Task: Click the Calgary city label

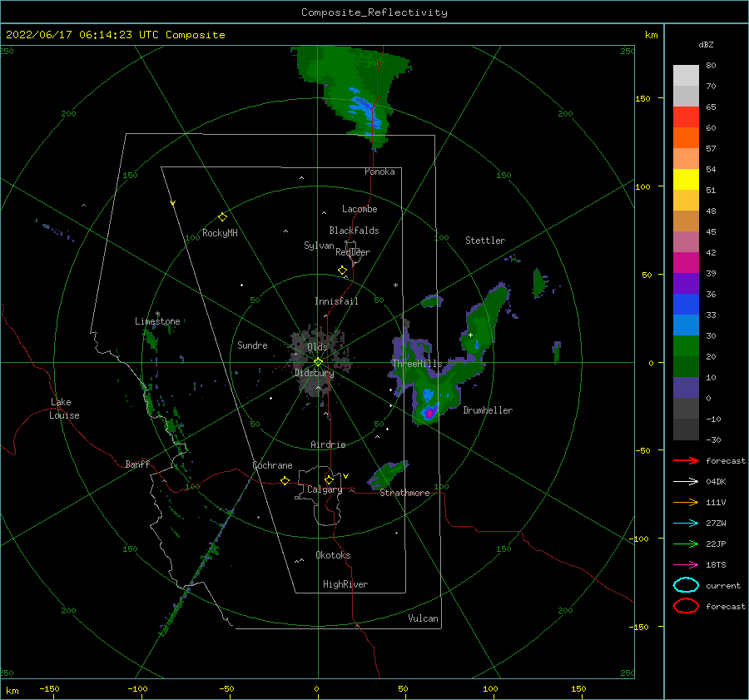Action: pos(325,489)
